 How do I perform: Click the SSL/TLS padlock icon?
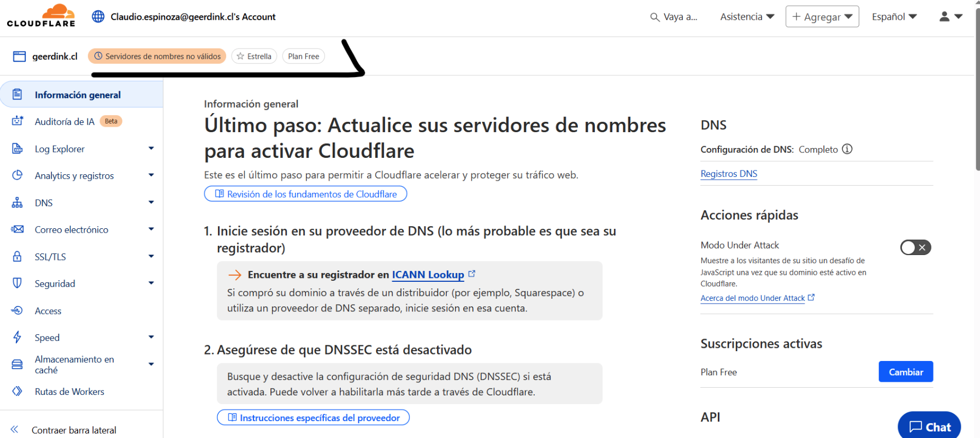[17, 257]
